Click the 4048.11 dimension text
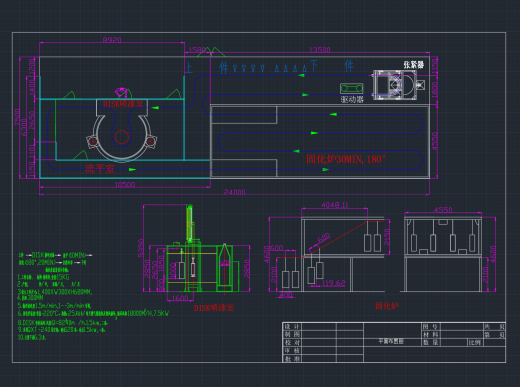This screenshot has width=520, height=387. [x=335, y=205]
